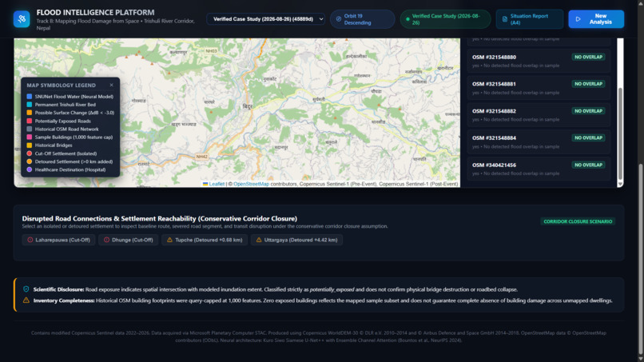
Task: Click the Sample Buildings pink swatch
Action: [x=29, y=137]
